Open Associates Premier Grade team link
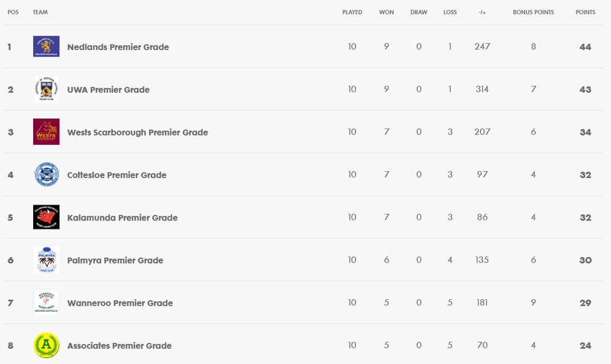The width and height of the screenshot is (611, 364). 119,346
